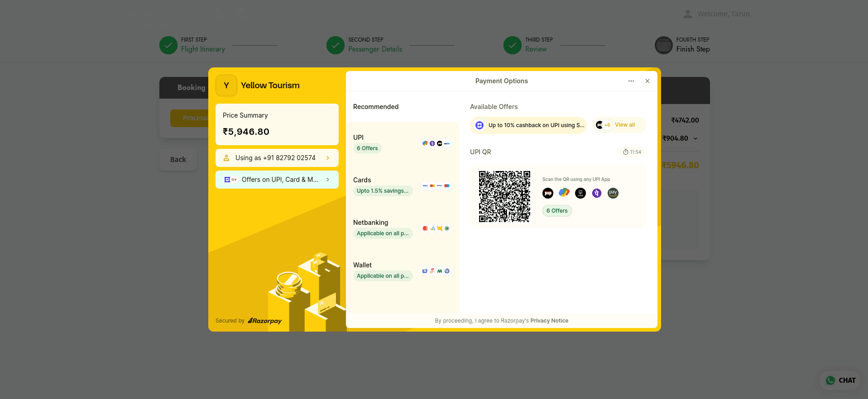Open the CHAT support button
The image size is (868, 399).
point(840,380)
